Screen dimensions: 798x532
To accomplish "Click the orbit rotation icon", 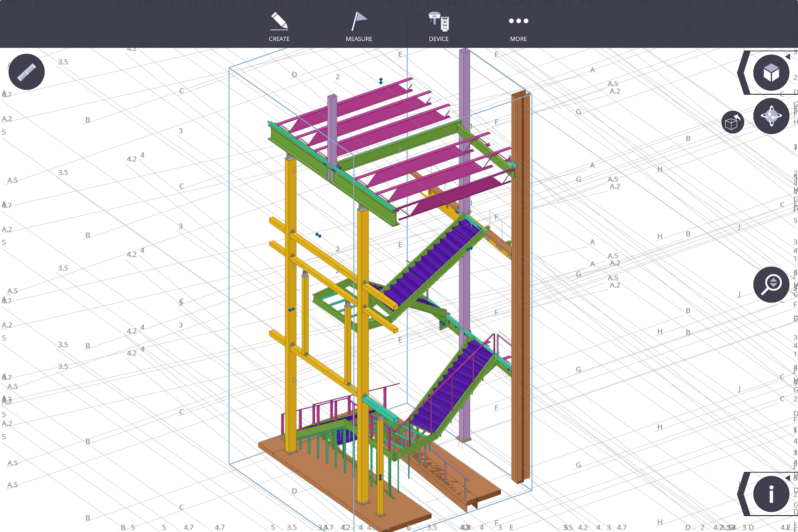I will pos(771,115).
